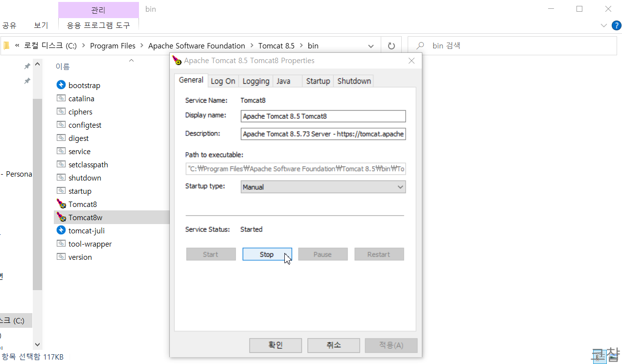Click the bin 검색 search box
Image resolution: width=622 pixels, height=364 pixels.
click(512, 45)
